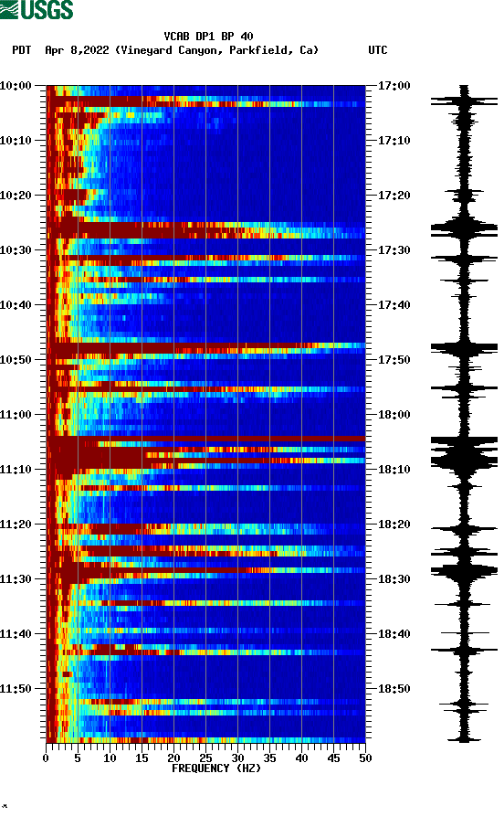The height and width of the screenshot is (816, 504).
Task: Click the '17:40' UTC time label
Action: coord(394,305)
